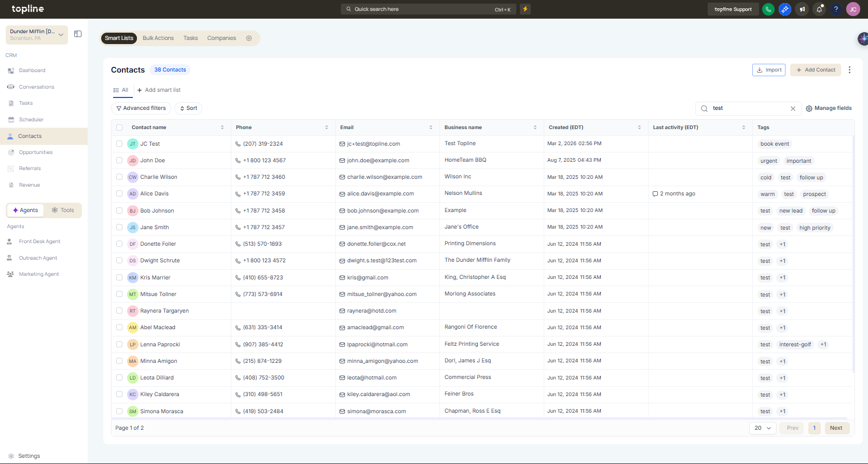Open the three-dot more options menu
The width and height of the screenshot is (868, 464).
coord(849,70)
